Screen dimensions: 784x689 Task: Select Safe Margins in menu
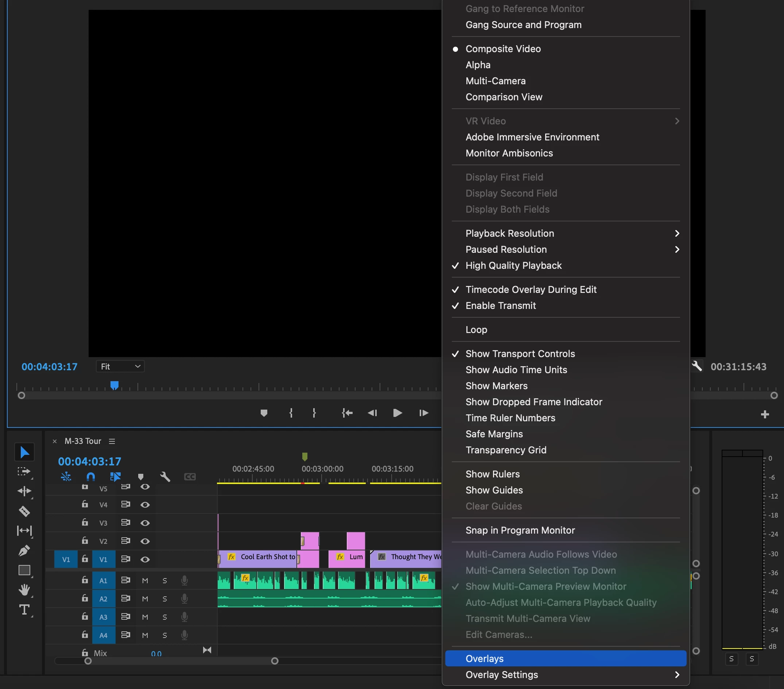494,434
